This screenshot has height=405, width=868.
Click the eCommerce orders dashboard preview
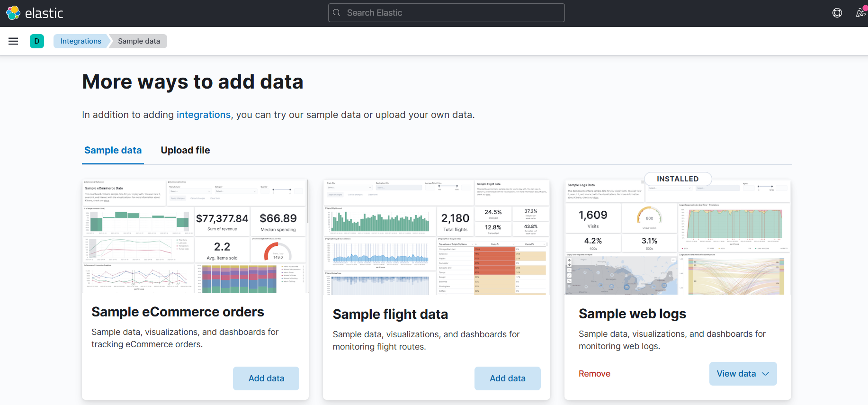pyautogui.click(x=195, y=236)
